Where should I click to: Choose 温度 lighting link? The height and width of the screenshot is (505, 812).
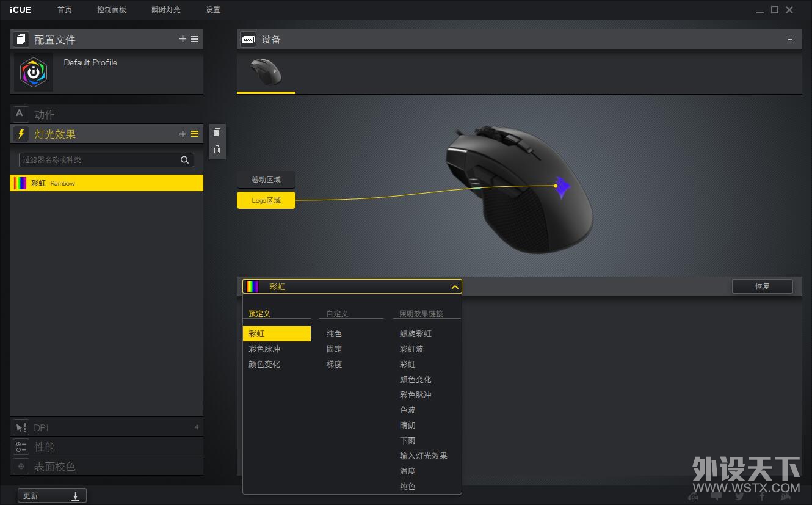pyautogui.click(x=408, y=471)
